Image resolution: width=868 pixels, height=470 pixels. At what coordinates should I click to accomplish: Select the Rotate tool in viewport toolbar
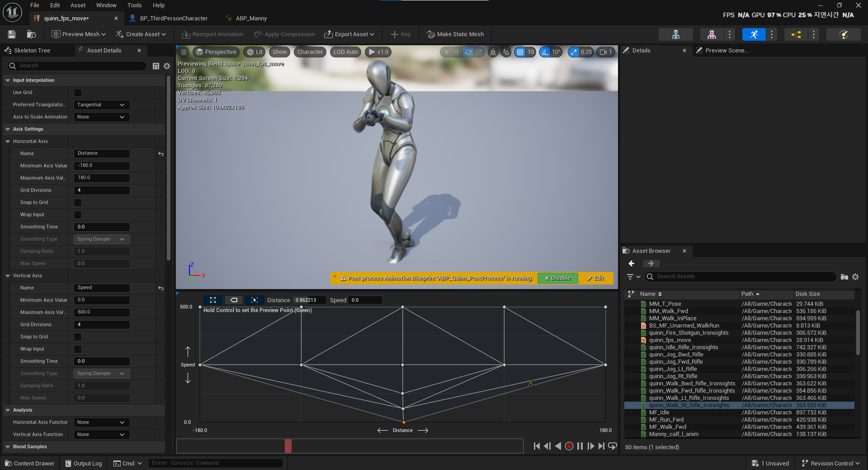click(x=468, y=52)
